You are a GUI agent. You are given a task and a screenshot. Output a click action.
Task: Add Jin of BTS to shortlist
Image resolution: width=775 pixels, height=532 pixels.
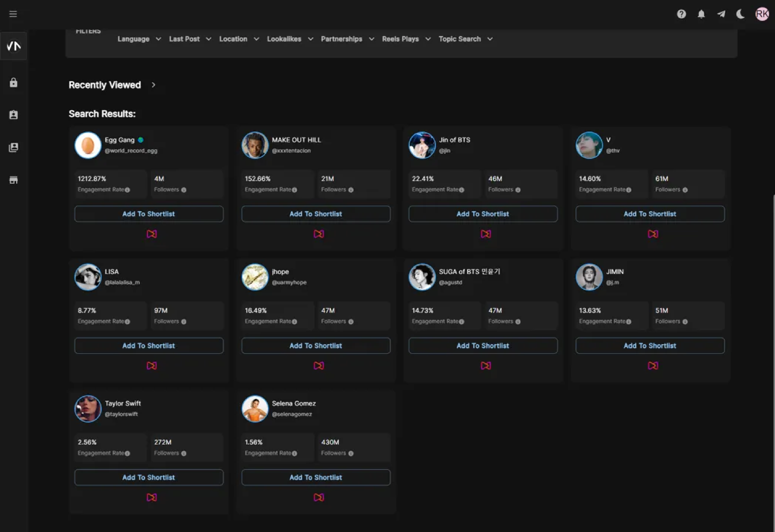pos(482,214)
